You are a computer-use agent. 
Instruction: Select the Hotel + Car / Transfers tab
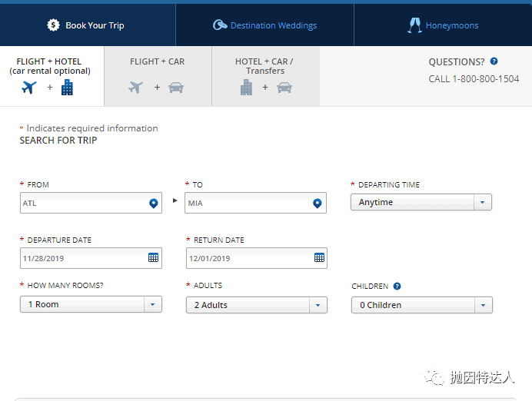(x=264, y=76)
